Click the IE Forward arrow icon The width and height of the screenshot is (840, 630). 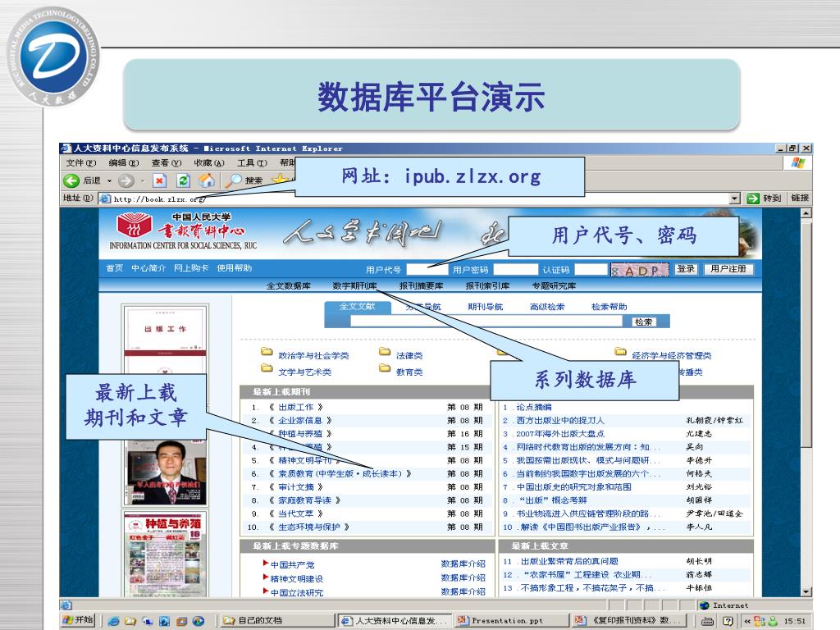pos(126,180)
